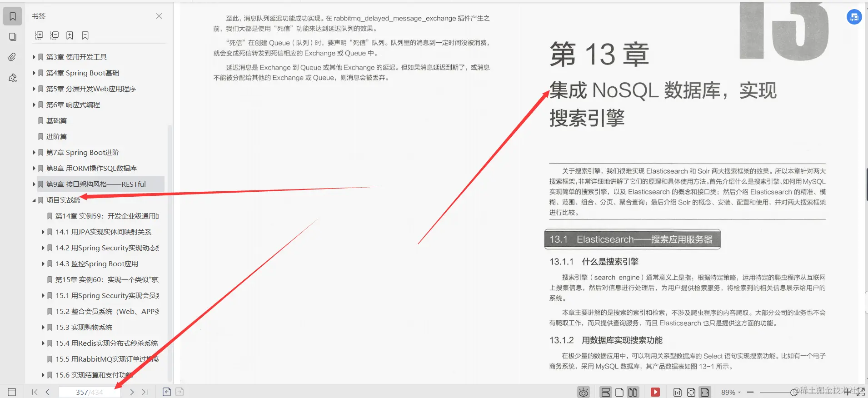The image size is (868, 398).
Task: Open the 89% zoom level dropdown
Action: point(731,392)
